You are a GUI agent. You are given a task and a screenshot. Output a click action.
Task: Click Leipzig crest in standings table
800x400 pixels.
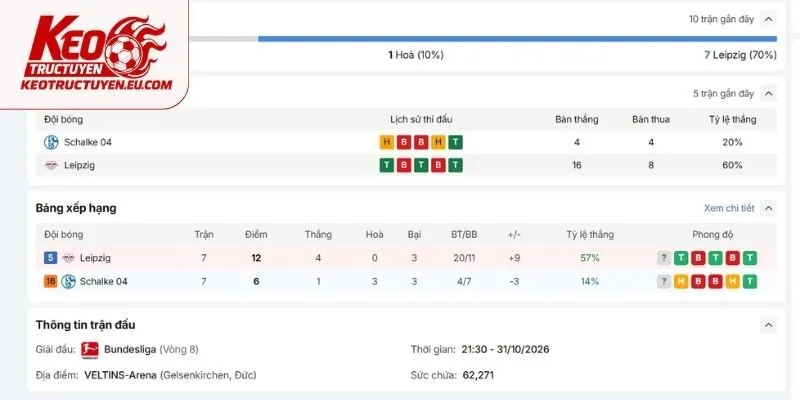[68, 258]
